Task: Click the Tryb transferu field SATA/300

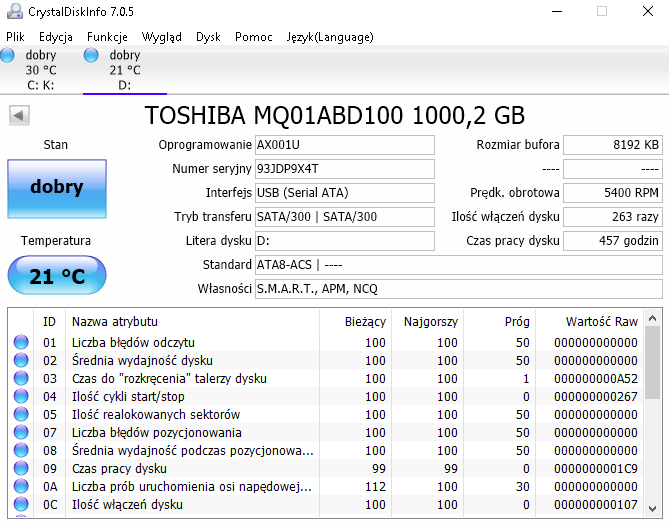Action: 345,217
